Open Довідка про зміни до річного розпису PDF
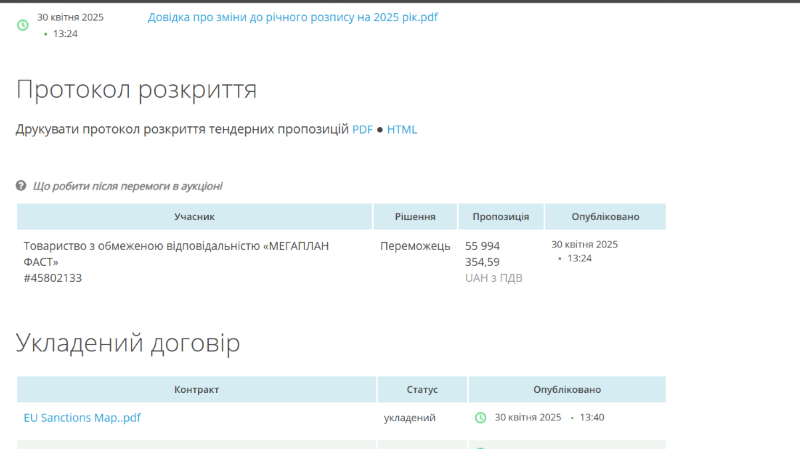Image resolution: width=800 pixels, height=449 pixels. coord(292,17)
